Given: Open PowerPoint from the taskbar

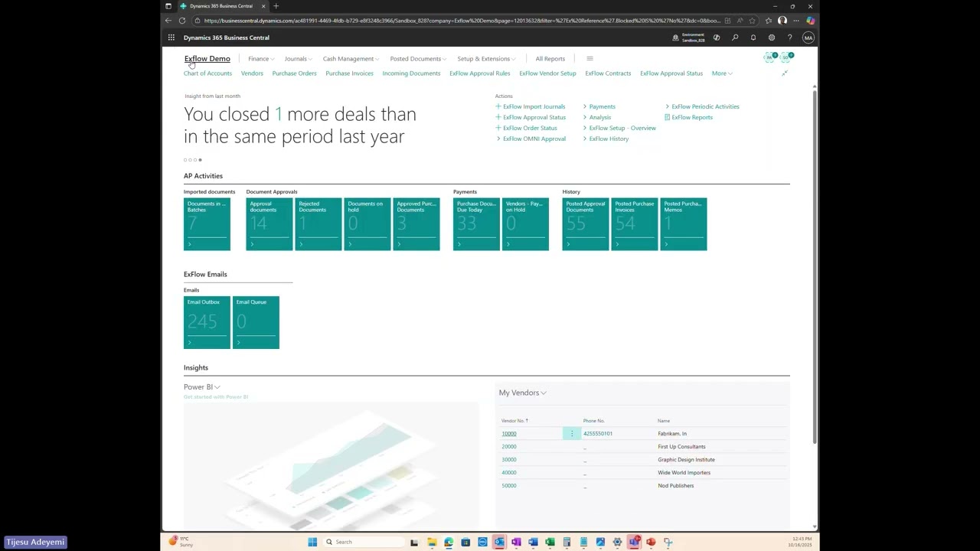Looking at the screenshot, I should click(651, 542).
